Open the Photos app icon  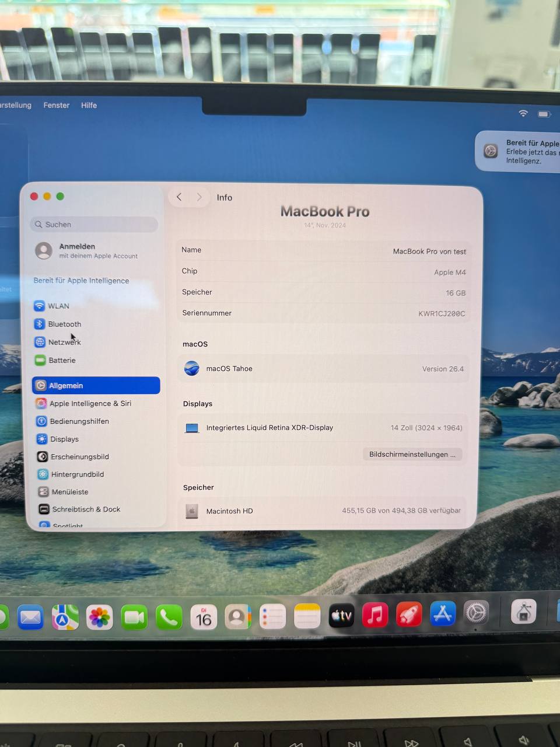(100, 617)
